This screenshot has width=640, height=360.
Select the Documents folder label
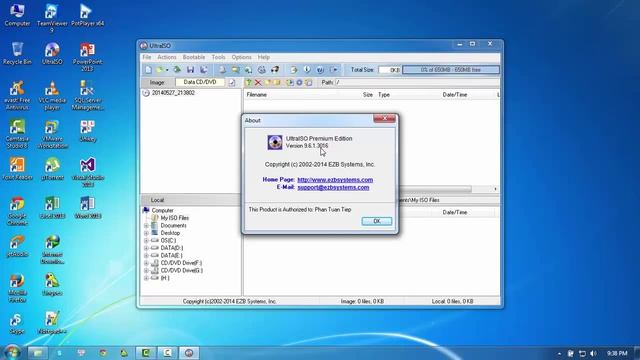click(x=173, y=225)
